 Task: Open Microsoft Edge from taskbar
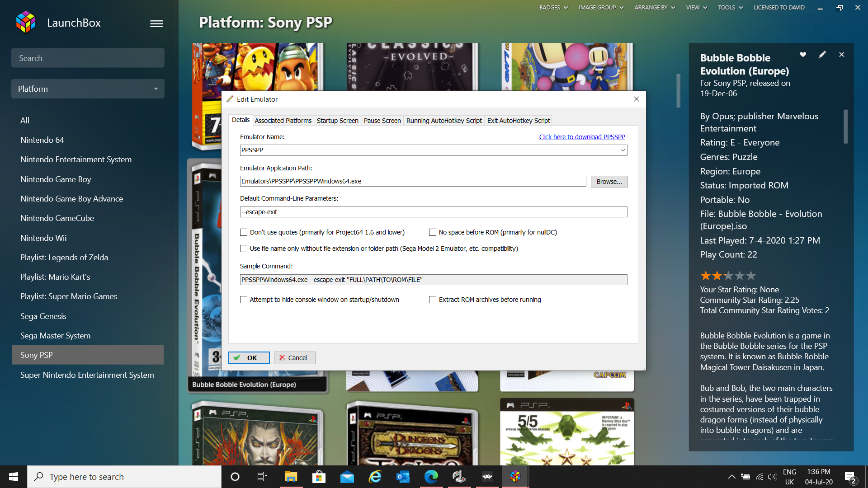[x=431, y=477]
